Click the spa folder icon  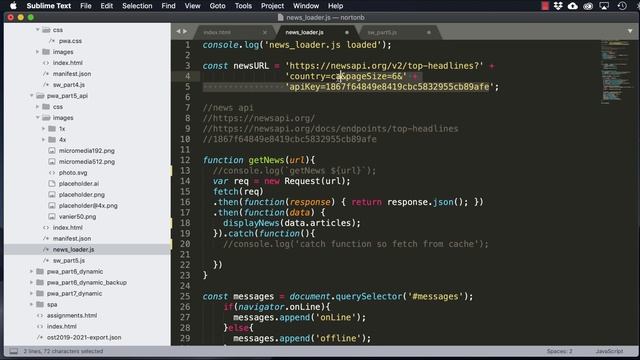pos(40,304)
